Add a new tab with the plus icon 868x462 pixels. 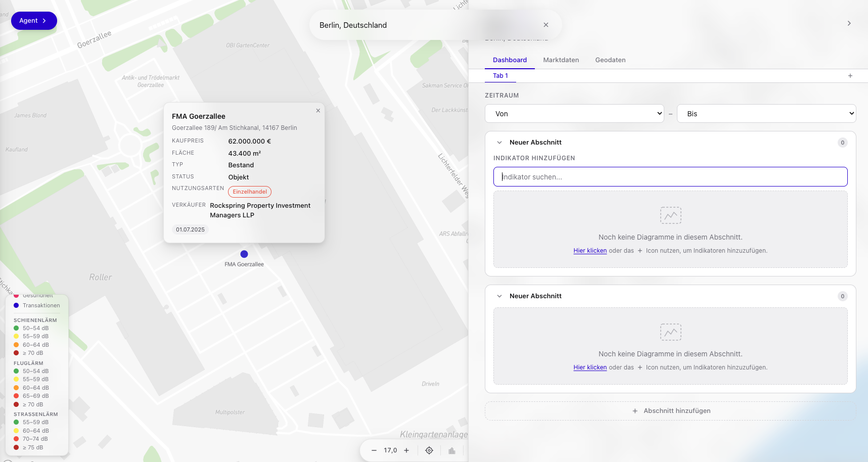point(850,76)
